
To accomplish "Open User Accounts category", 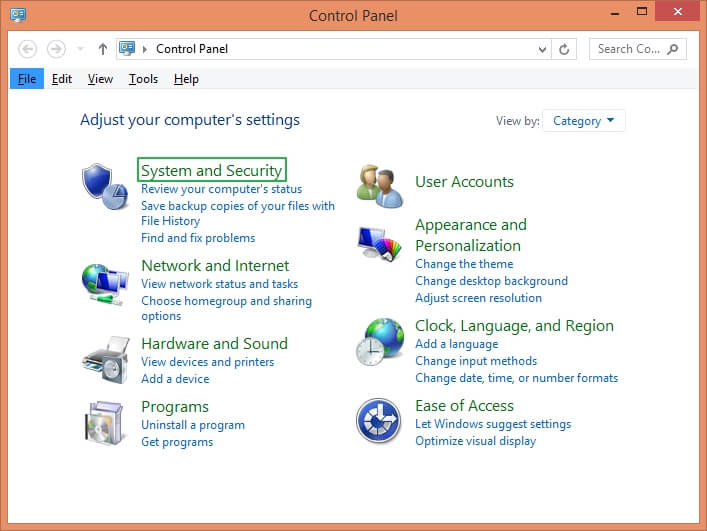I will click(464, 182).
